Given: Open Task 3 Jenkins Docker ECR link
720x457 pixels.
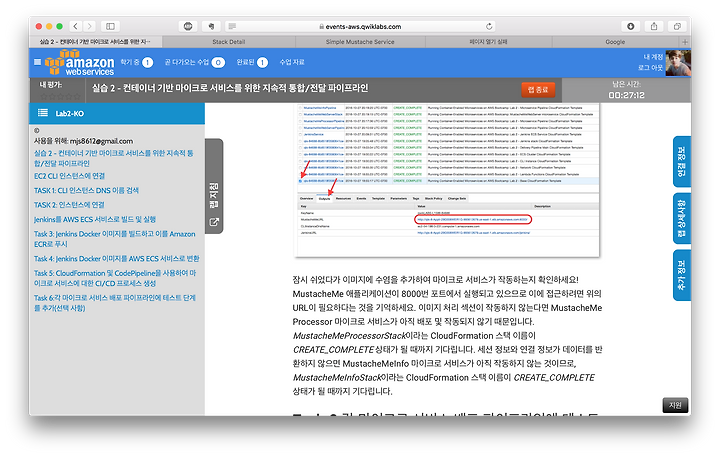Looking at the screenshot, I should point(114,239).
